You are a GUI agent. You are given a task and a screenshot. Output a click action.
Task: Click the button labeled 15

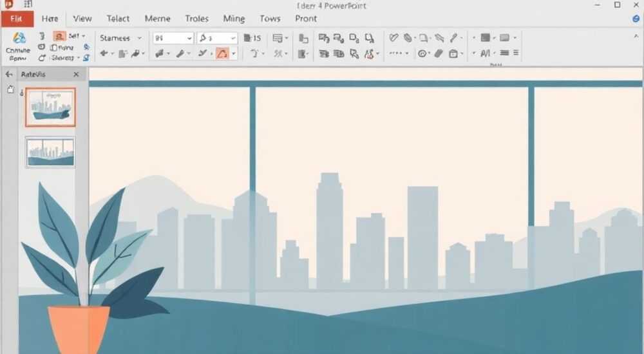[252, 38]
